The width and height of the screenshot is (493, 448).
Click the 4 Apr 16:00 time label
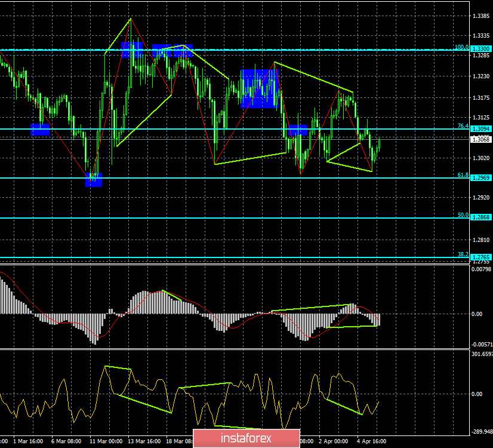click(372, 441)
